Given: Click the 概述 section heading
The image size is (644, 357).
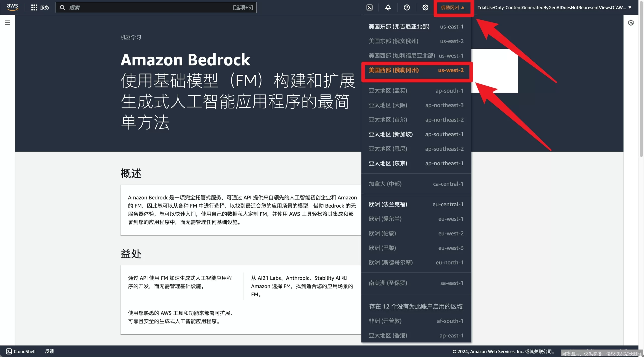Looking at the screenshot, I should click(131, 173).
